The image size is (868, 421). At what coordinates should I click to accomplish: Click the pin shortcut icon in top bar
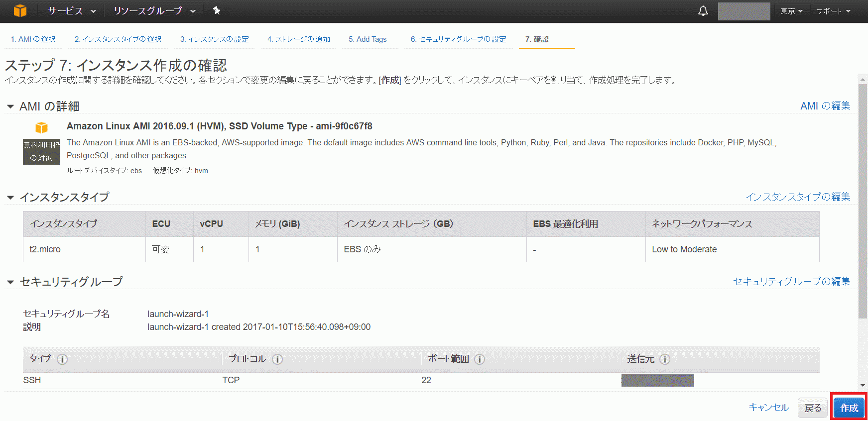coord(216,10)
